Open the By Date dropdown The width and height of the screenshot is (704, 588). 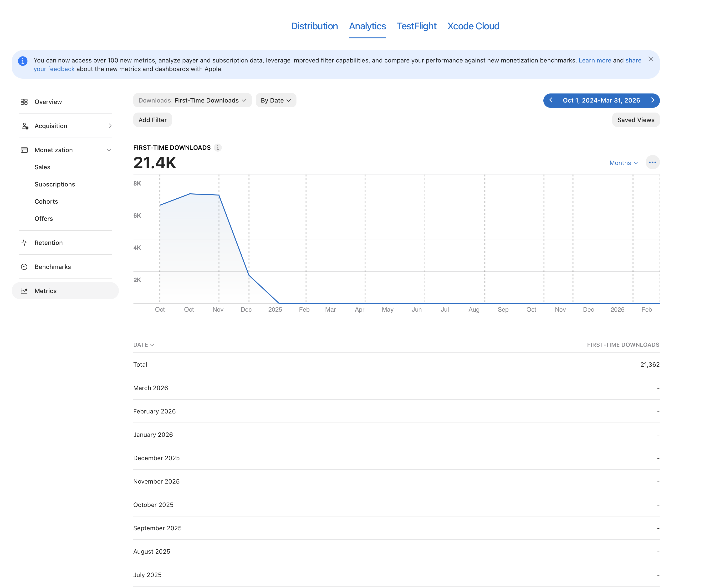pyautogui.click(x=275, y=100)
